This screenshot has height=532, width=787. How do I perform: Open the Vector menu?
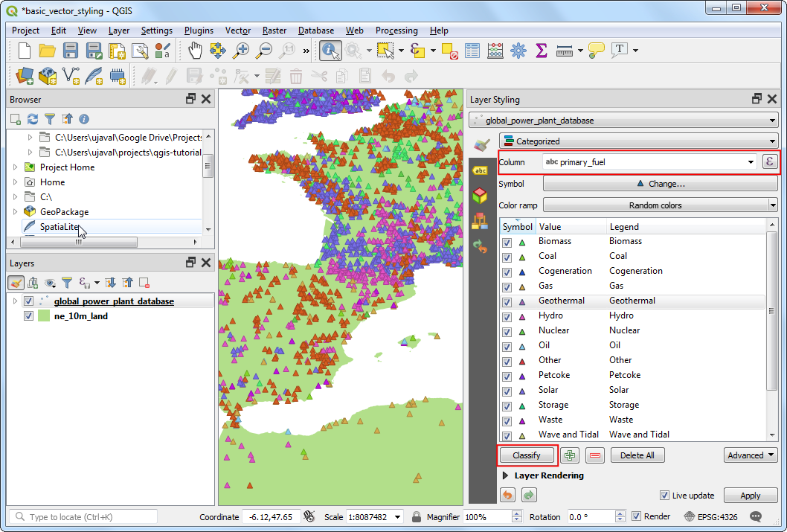pyautogui.click(x=238, y=31)
